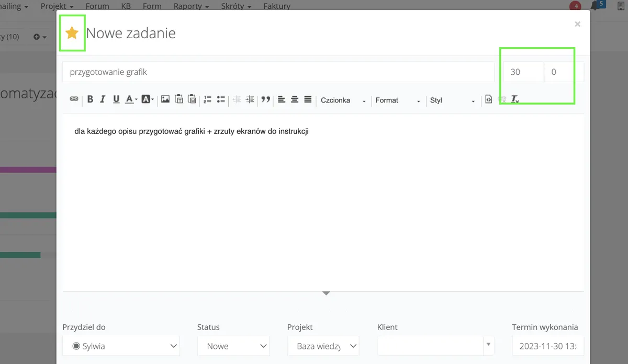Toggle italic formatting

click(x=103, y=99)
